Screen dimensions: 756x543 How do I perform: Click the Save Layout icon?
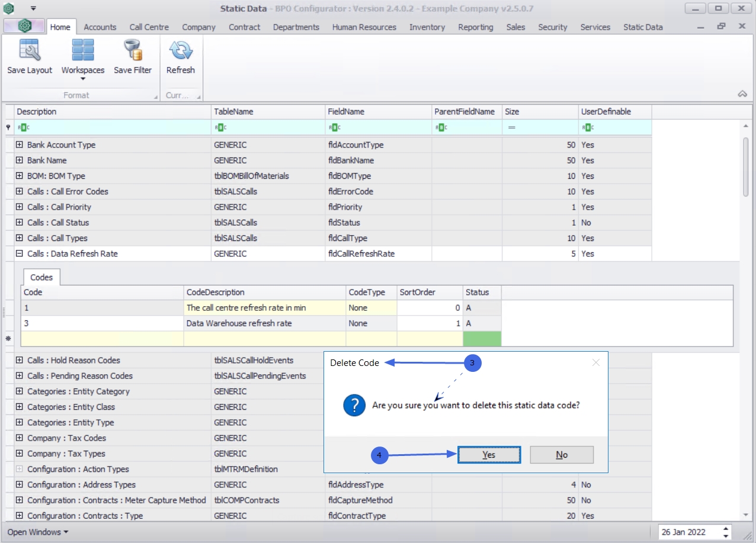pyautogui.click(x=30, y=51)
